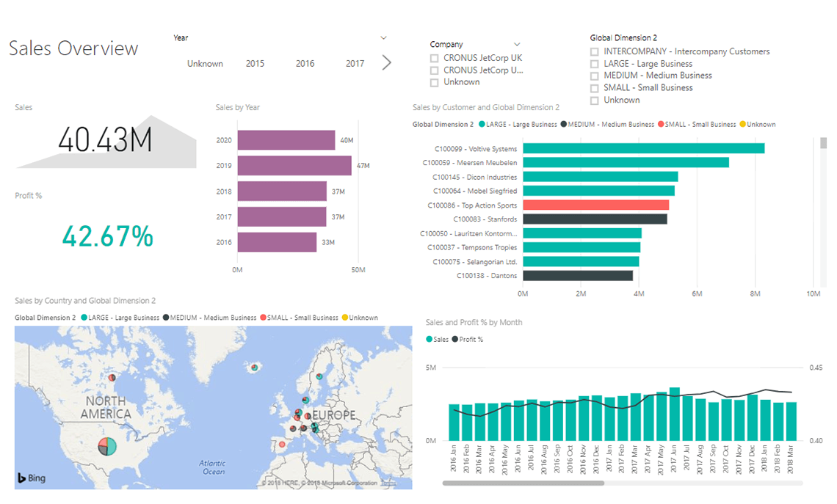This screenshot has width=837, height=504.
Task: Tick the Unknown checkbox under Company
Action: pos(434,83)
